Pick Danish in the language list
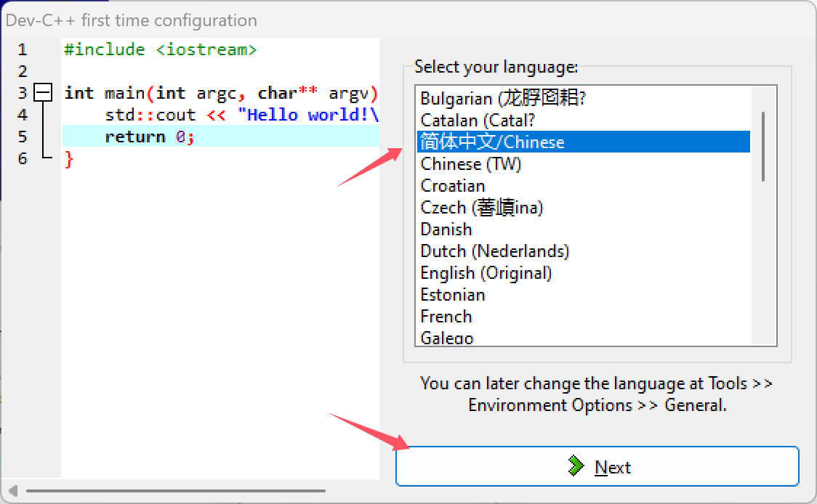817x504 pixels. (x=584, y=229)
